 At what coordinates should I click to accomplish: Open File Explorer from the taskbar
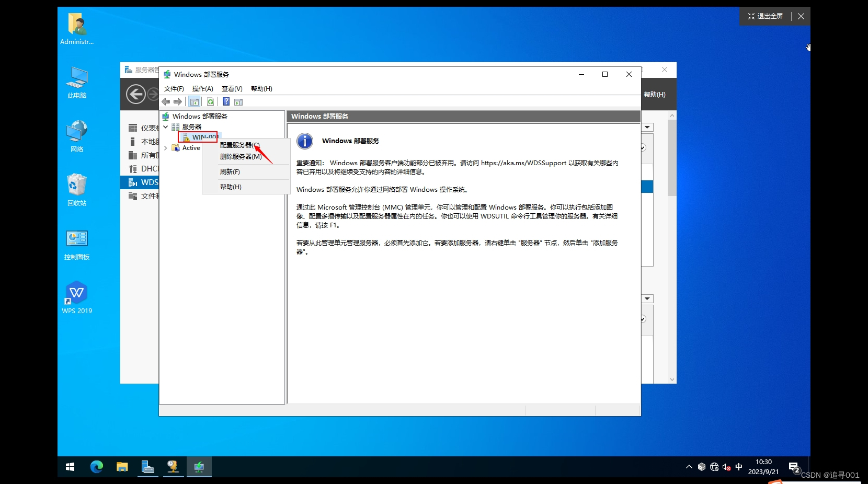[x=122, y=467]
